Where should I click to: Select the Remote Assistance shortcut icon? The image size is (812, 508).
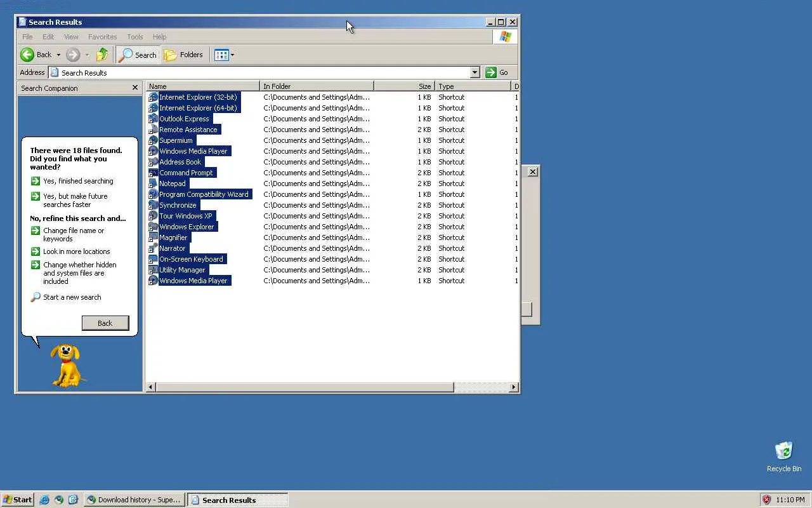(x=153, y=130)
